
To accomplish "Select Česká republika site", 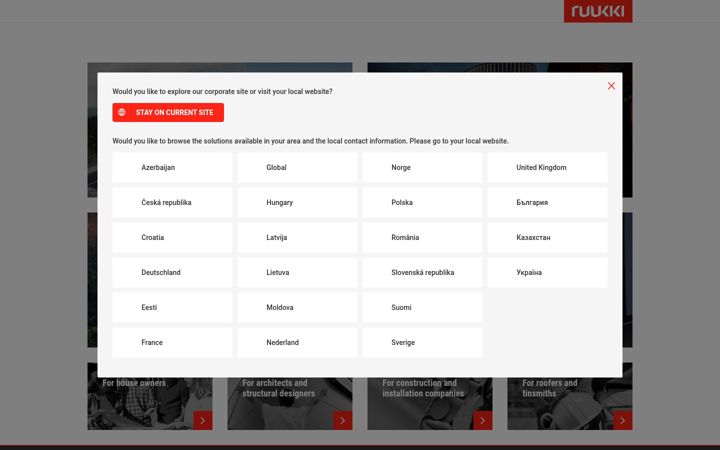I will coord(172,202).
